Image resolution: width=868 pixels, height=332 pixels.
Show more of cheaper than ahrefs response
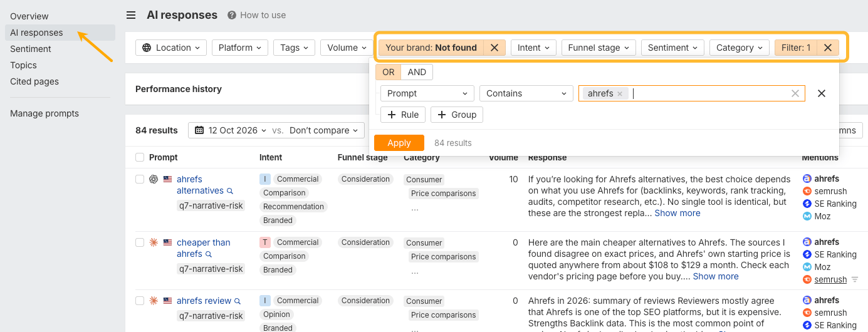[716, 276]
